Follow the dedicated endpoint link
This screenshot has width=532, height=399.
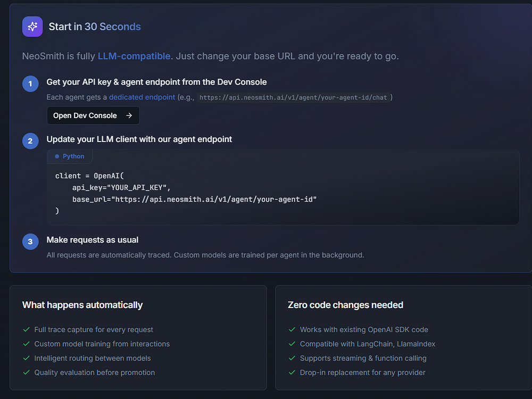coord(142,97)
